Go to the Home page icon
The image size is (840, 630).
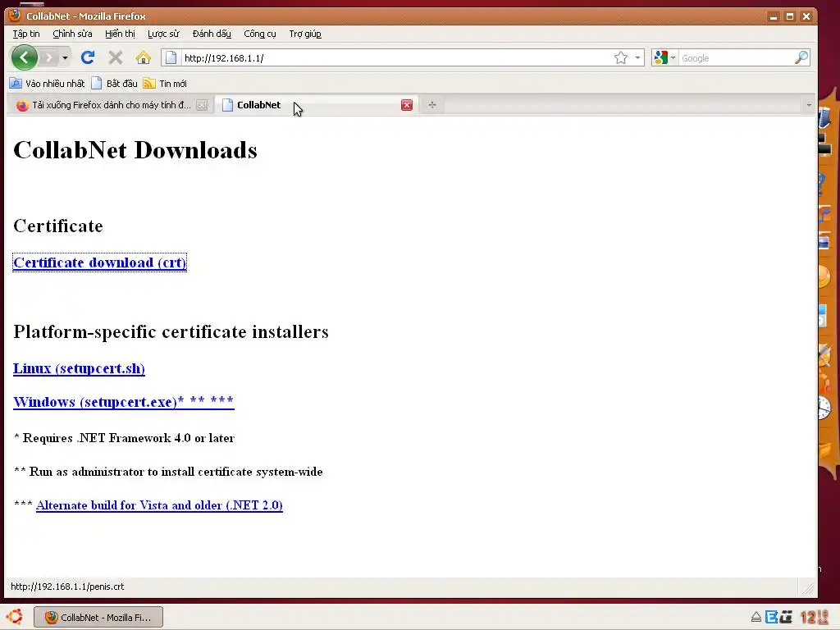pos(143,57)
